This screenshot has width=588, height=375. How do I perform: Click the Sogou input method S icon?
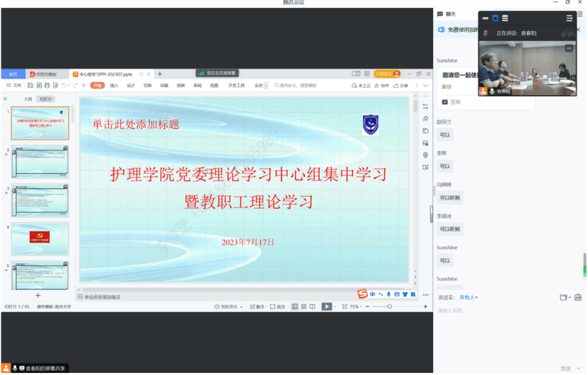coord(362,294)
